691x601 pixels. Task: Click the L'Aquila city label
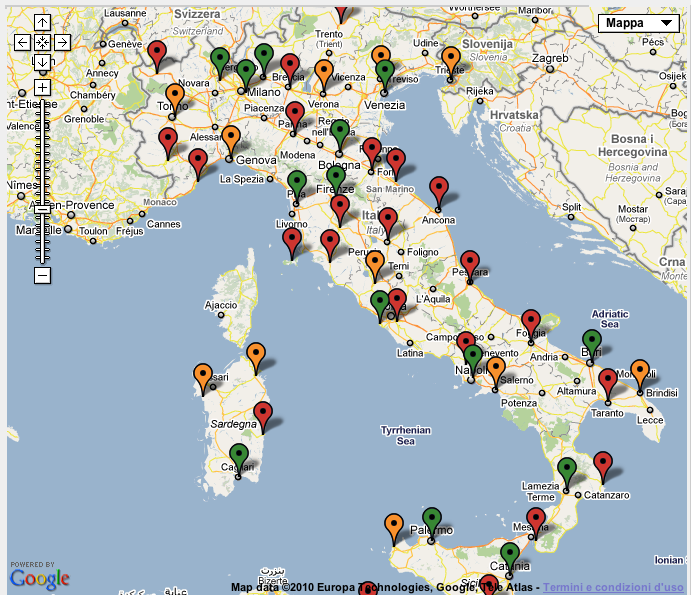(x=433, y=299)
